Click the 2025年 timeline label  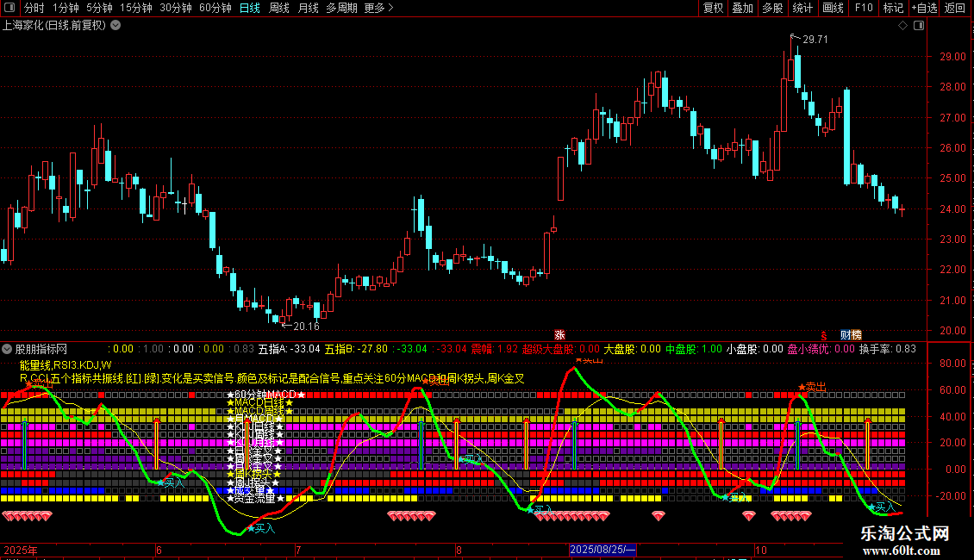point(21,550)
